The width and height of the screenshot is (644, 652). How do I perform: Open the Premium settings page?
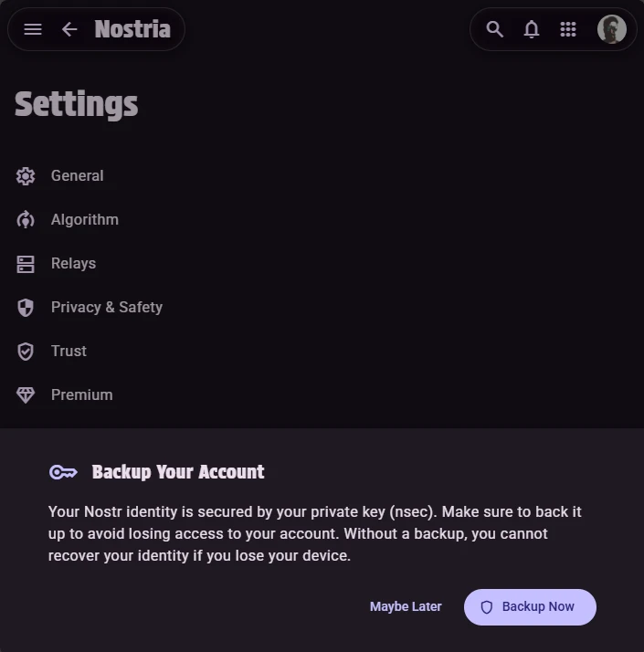[x=82, y=395]
